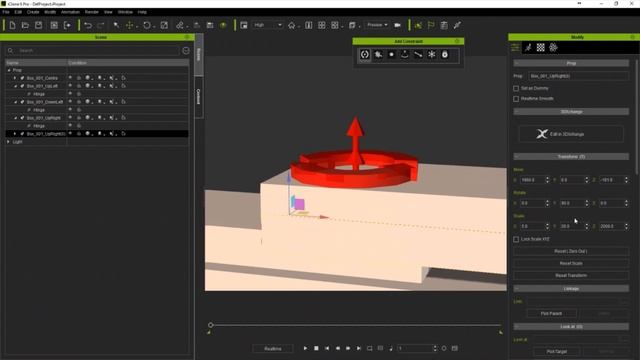Select the hinge constraint in Add Constraint
This screenshot has width=640, height=360.
pos(365,55)
